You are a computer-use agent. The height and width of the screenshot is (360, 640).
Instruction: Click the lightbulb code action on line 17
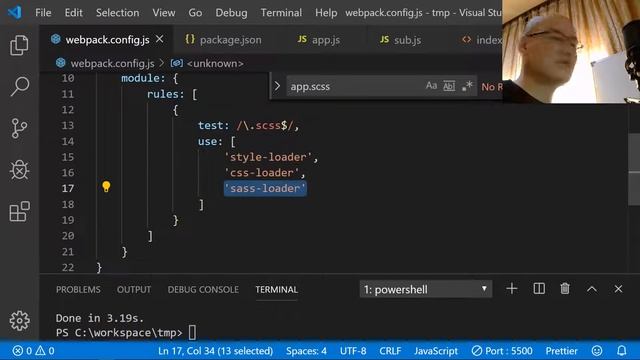106,187
